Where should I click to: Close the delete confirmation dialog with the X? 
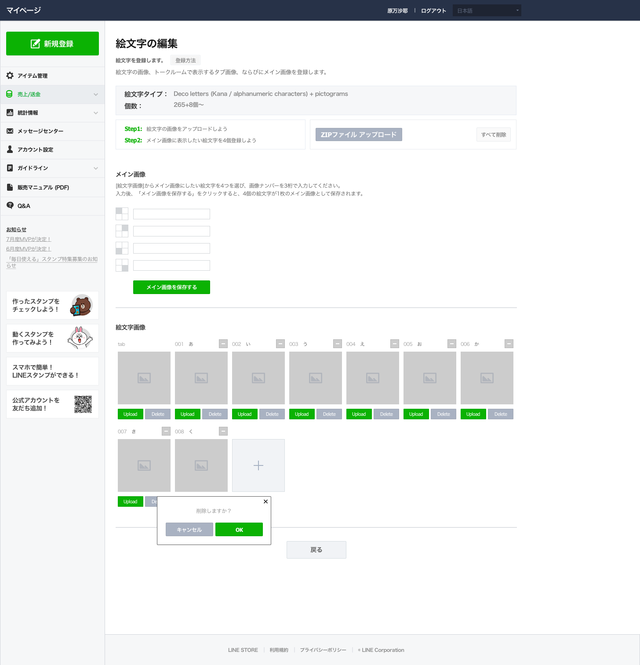point(266,502)
